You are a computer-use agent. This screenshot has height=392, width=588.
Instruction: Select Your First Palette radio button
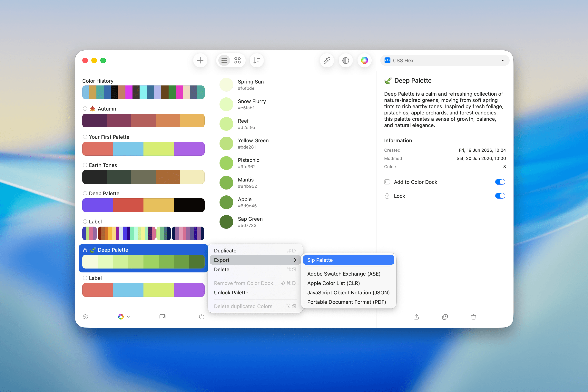85,137
